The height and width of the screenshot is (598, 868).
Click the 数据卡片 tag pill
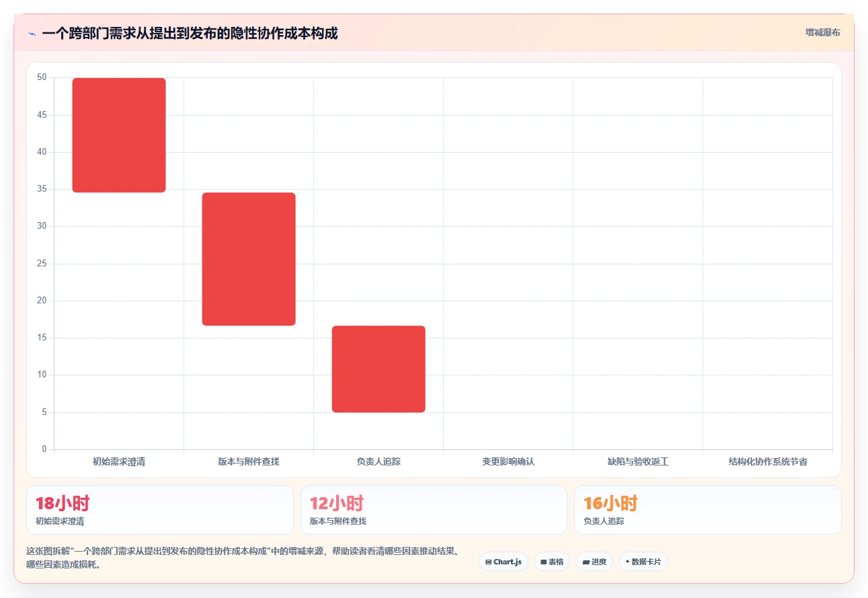643,562
